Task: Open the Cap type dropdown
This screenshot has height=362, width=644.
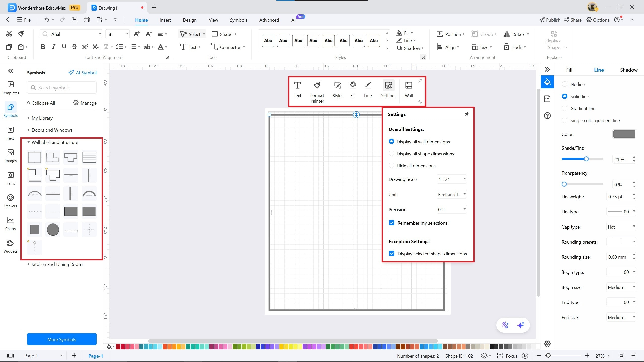Action: click(x=621, y=227)
